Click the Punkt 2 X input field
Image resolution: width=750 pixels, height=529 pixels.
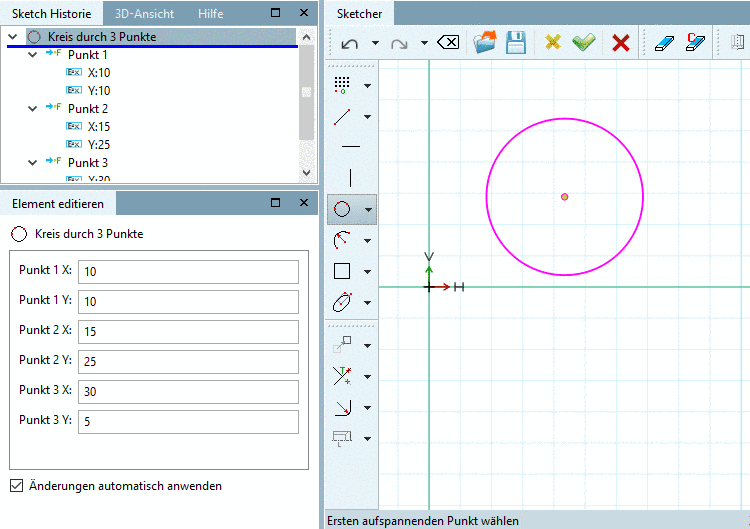point(188,331)
